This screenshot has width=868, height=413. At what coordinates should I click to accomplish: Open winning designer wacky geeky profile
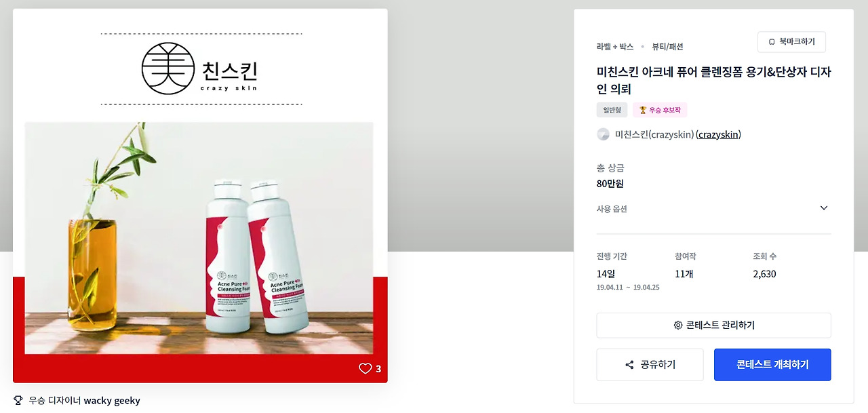pos(112,401)
